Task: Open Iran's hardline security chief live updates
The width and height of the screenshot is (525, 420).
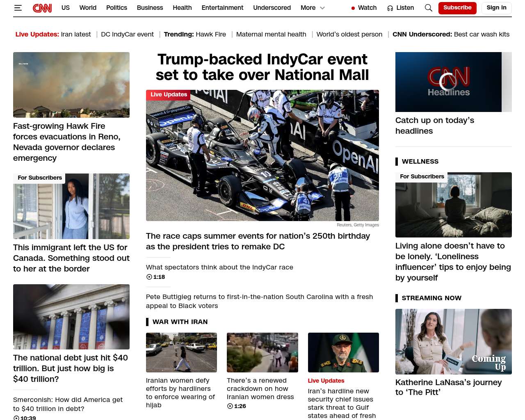Action: click(x=342, y=403)
